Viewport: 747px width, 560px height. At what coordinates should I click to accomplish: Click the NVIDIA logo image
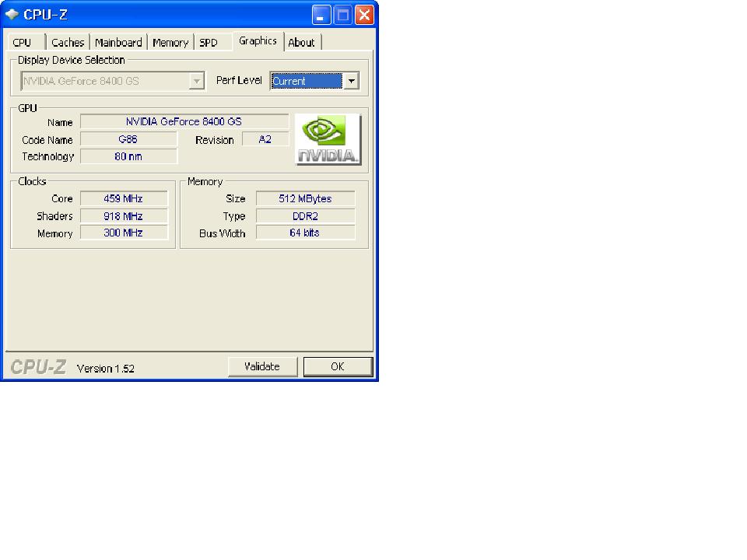point(328,139)
